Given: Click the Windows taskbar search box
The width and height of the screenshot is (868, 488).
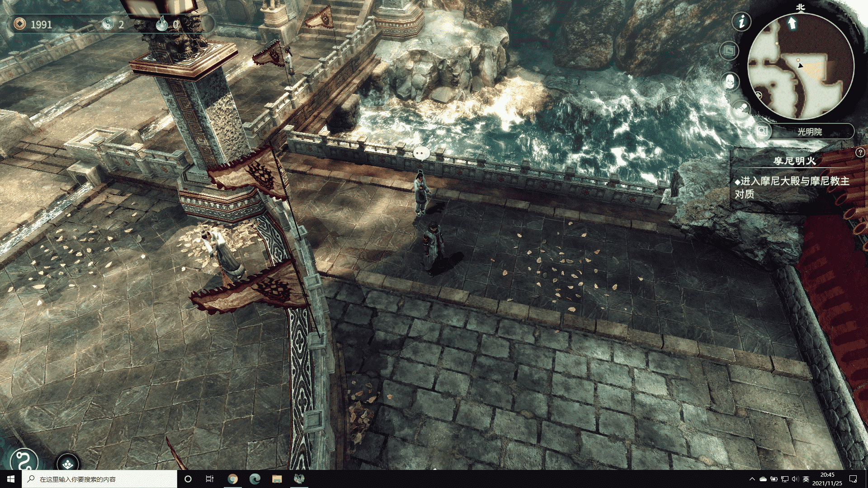Looking at the screenshot, I should 99,479.
